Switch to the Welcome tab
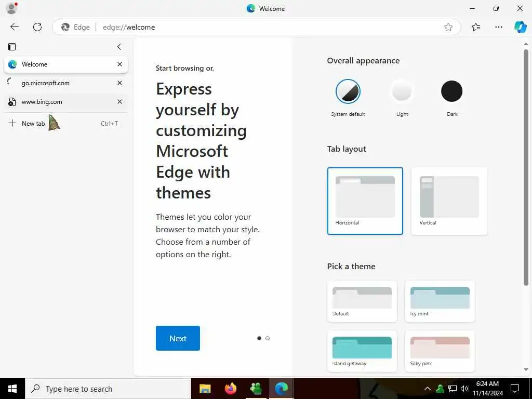The height and width of the screenshot is (399, 532). point(66,64)
